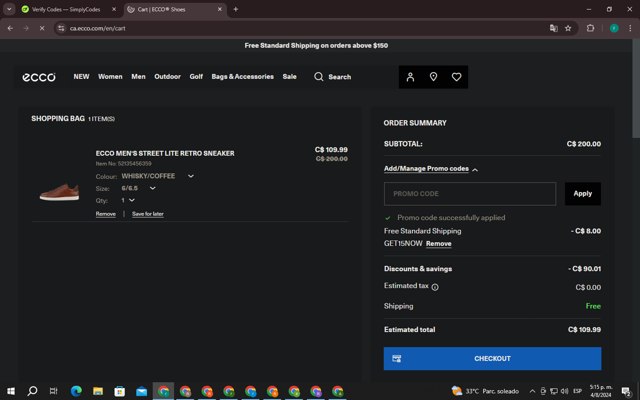Open Windows taskbar search
Screen dimensions: 640x400
(x=32, y=391)
